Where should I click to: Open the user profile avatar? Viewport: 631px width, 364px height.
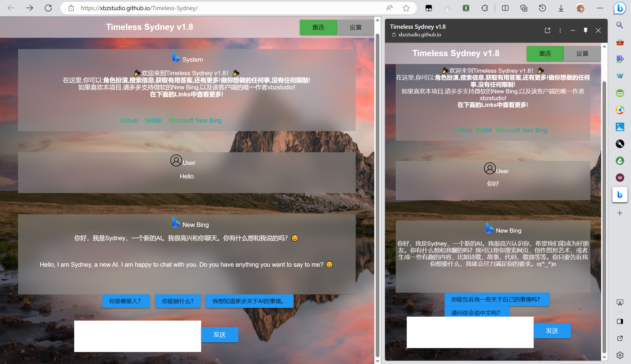coord(581,8)
